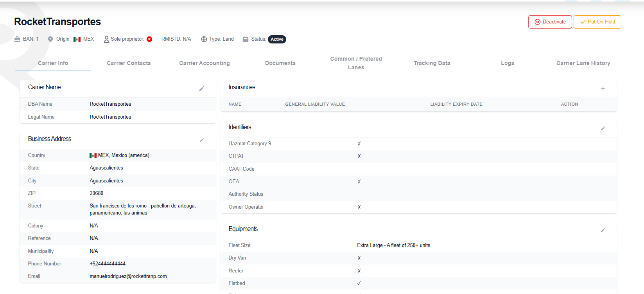Click the Owner Operator X mark
The width and height of the screenshot is (644, 294).
point(359,207)
